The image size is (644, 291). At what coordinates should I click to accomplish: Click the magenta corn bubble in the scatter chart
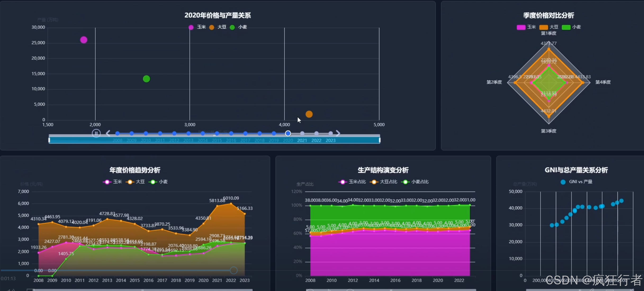84,40
